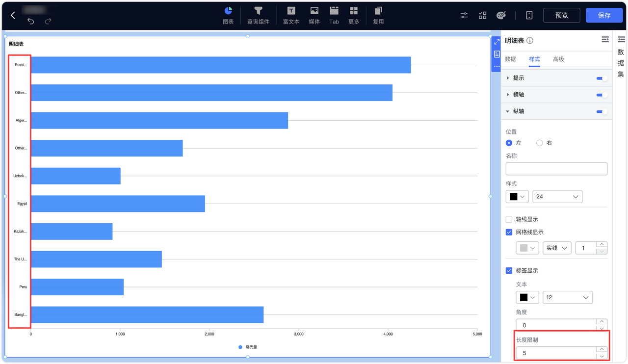The image size is (628, 364).
Task: Open the 数据 data tab
Action: 510,59
